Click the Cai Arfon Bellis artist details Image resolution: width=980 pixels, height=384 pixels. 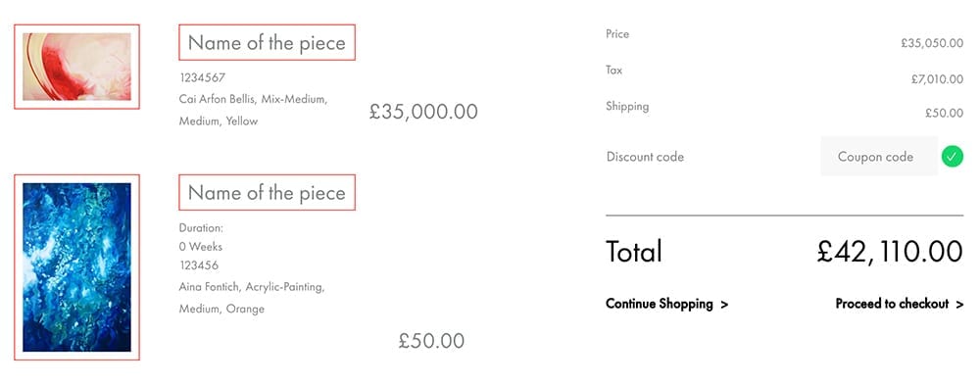click(x=253, y=110)
